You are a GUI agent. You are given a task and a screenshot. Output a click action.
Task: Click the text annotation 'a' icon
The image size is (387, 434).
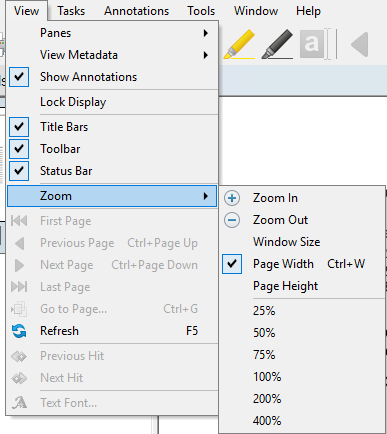coord(312,44)
